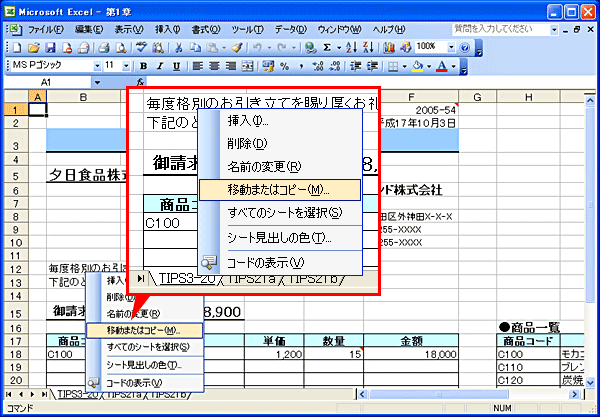Toggle Align Left button
The width and height of the screenshot is (600, 417).
[197, 67]
